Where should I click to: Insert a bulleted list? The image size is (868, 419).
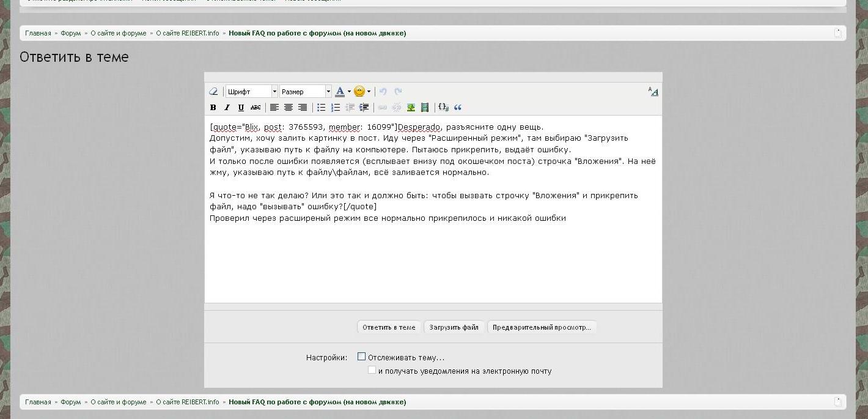coord(321,108)
